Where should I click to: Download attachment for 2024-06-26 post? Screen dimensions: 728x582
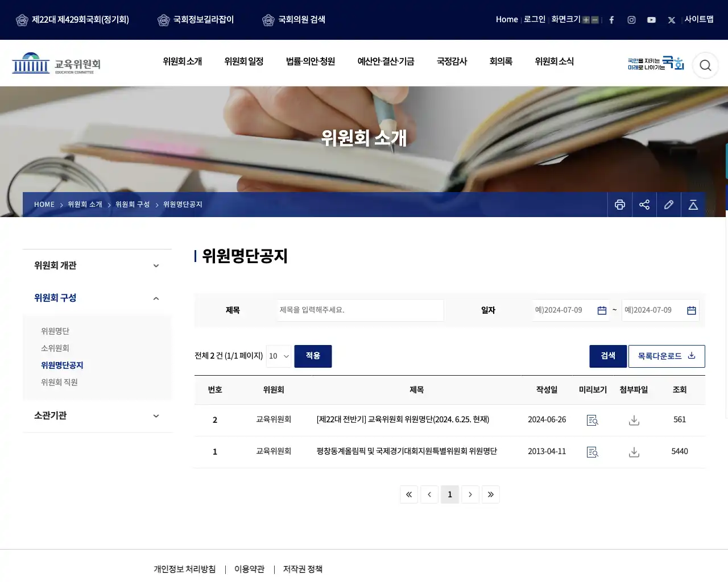[634, 420]
